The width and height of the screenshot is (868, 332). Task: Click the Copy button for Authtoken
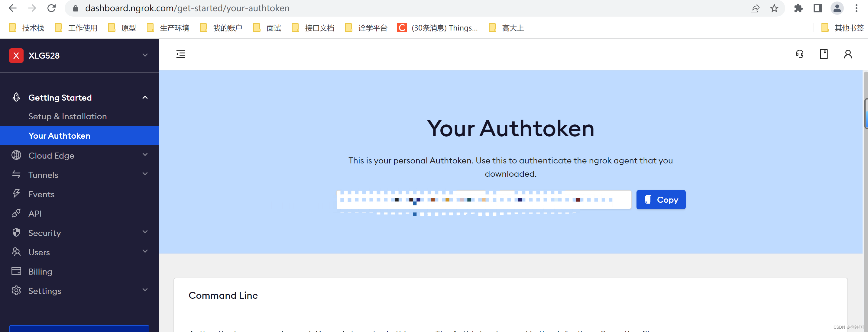tap(660, 199)
